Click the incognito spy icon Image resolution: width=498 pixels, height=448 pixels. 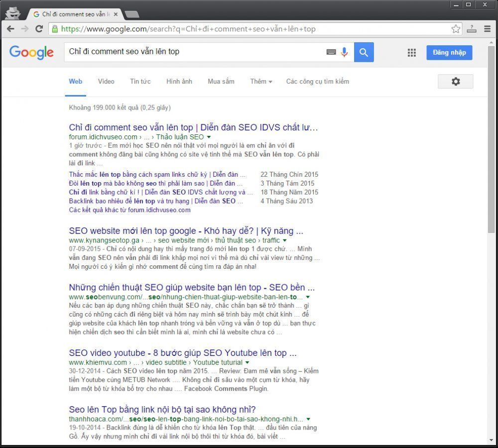(x=12, y=13)
